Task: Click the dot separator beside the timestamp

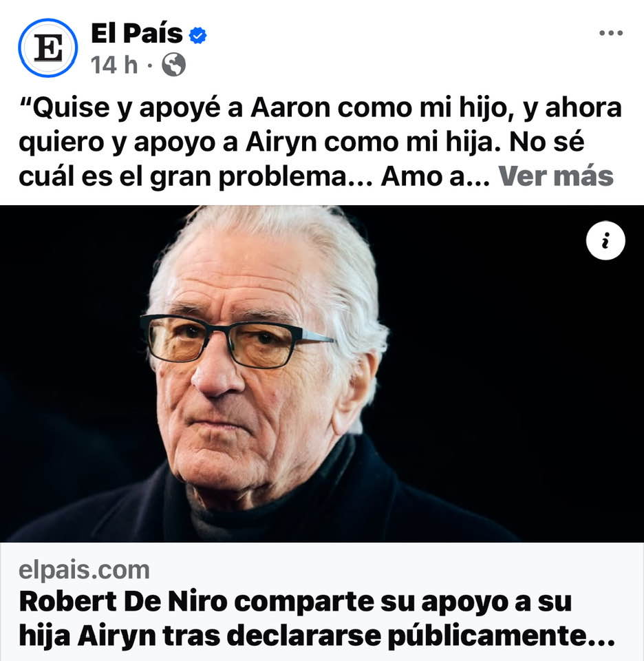Action: [150, 65]
